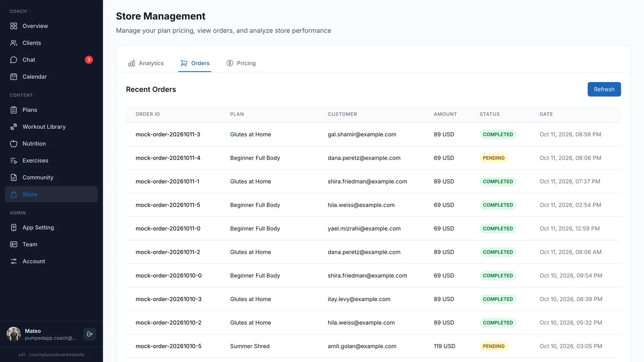The image size is (644, 362).
Task: Click the Clients people icon
Action: [14, 43]
